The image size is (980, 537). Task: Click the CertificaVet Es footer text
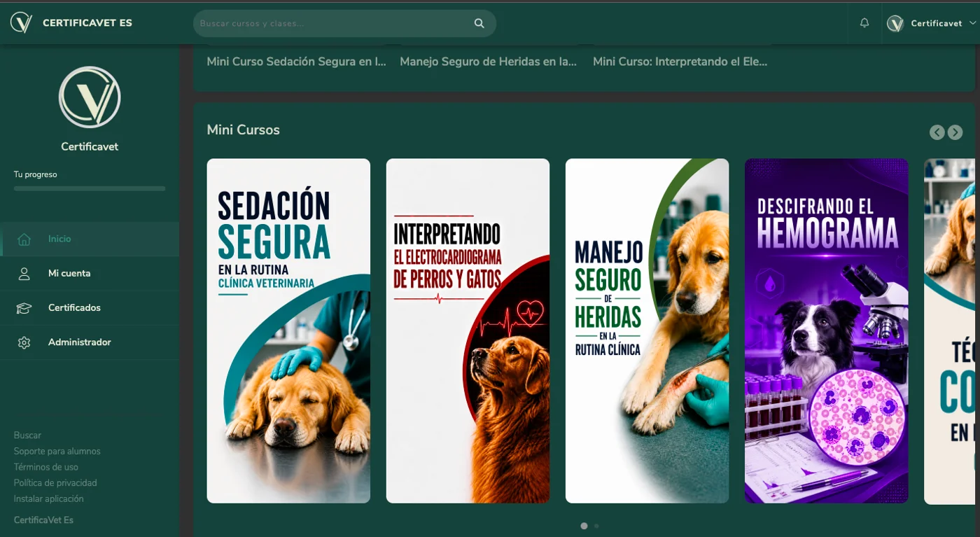pyautogui.click(x=43, y=520)
